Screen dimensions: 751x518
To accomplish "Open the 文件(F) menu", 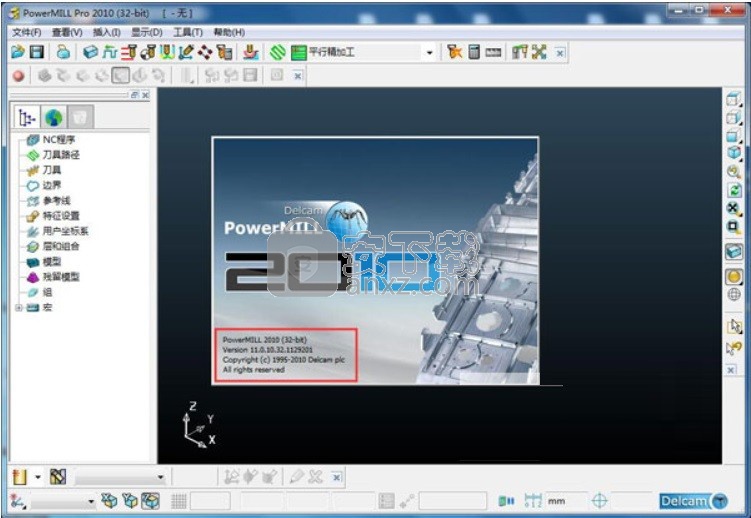I will tap(27, 33).
